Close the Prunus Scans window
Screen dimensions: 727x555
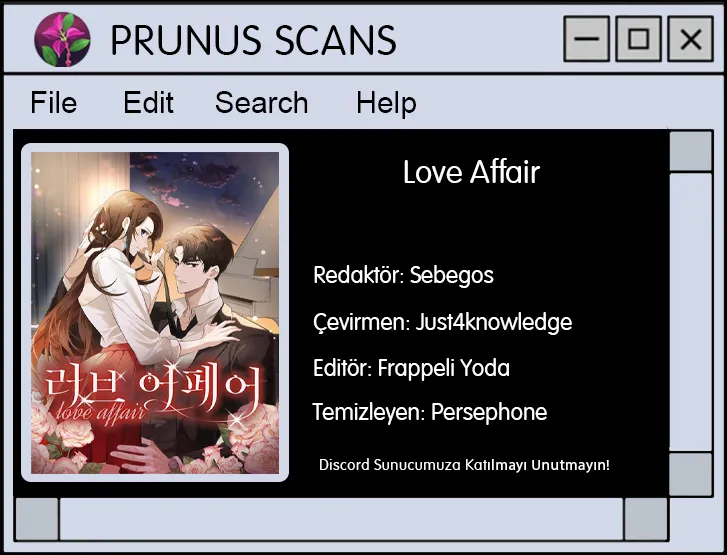[690, 38]
